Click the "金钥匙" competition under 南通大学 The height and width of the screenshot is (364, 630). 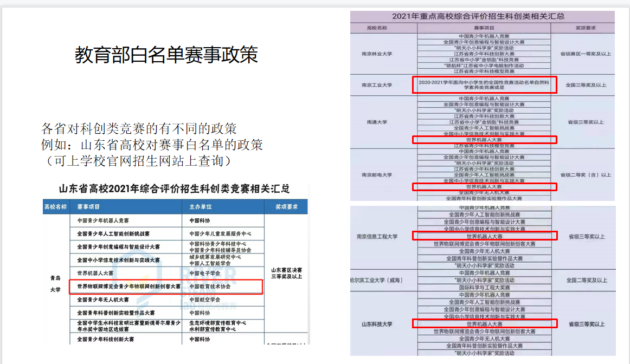[x=484, y=122]
